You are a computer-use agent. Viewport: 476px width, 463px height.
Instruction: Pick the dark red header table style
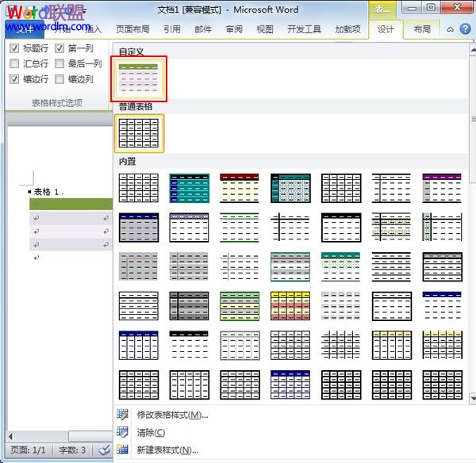point(240,188)
